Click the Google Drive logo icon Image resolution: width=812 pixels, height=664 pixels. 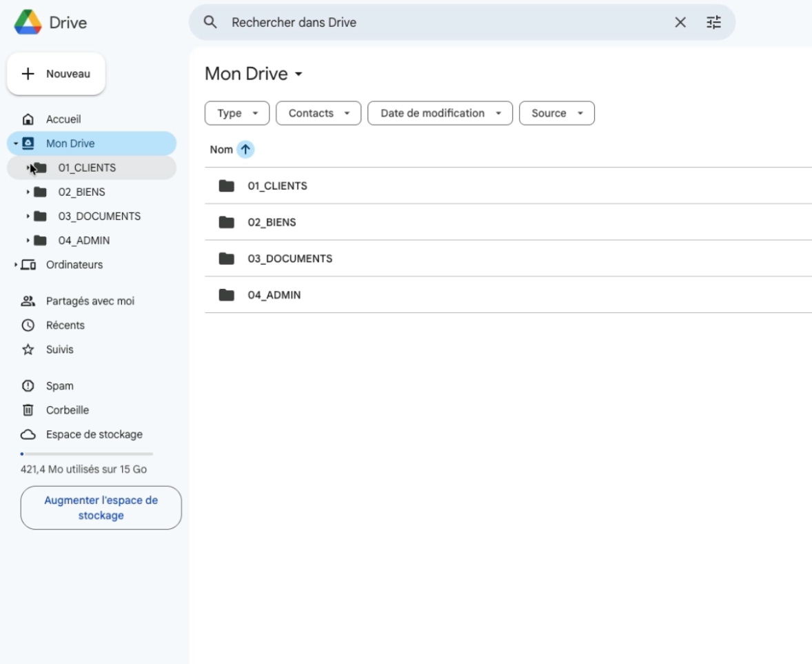pos(28,22)
